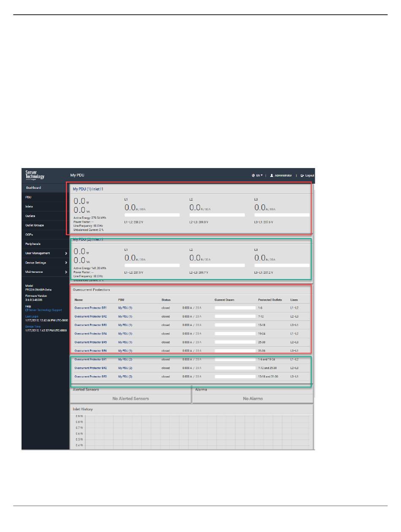Expand the User Management submenu arrow
This screenshot has height=532, width=401.
click(x=66, y=253)
